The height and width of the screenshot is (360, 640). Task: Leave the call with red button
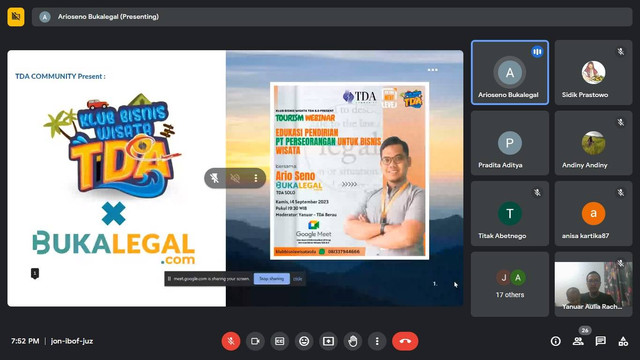point(405,341)
